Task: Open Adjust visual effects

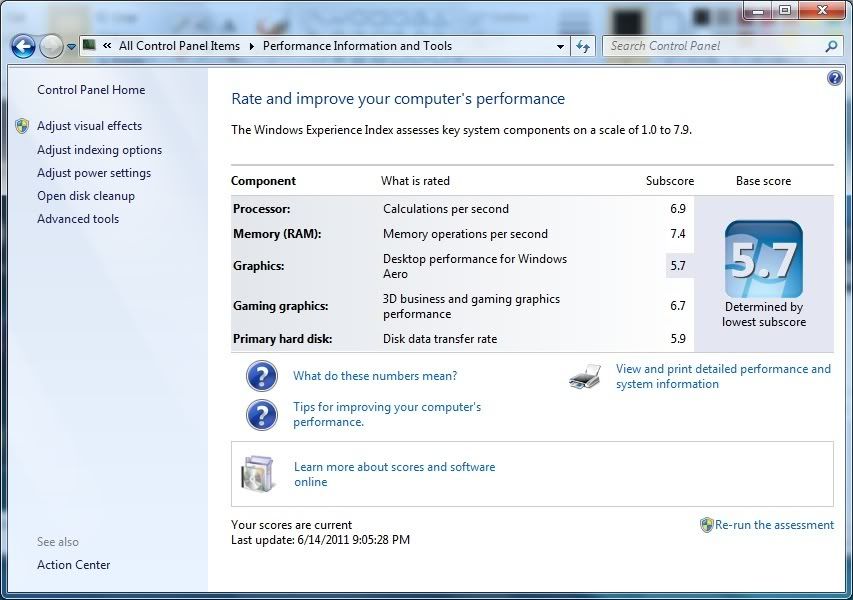Action: [89, 126]
